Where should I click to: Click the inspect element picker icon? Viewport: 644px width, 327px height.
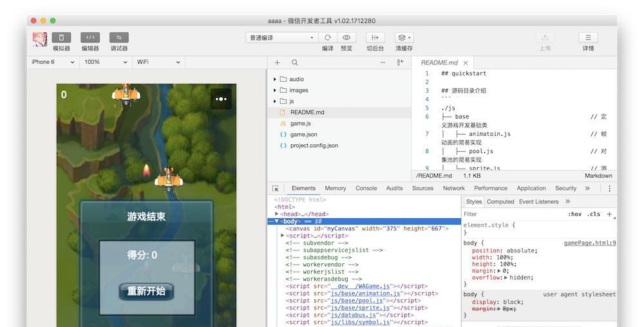click(275, 189)
